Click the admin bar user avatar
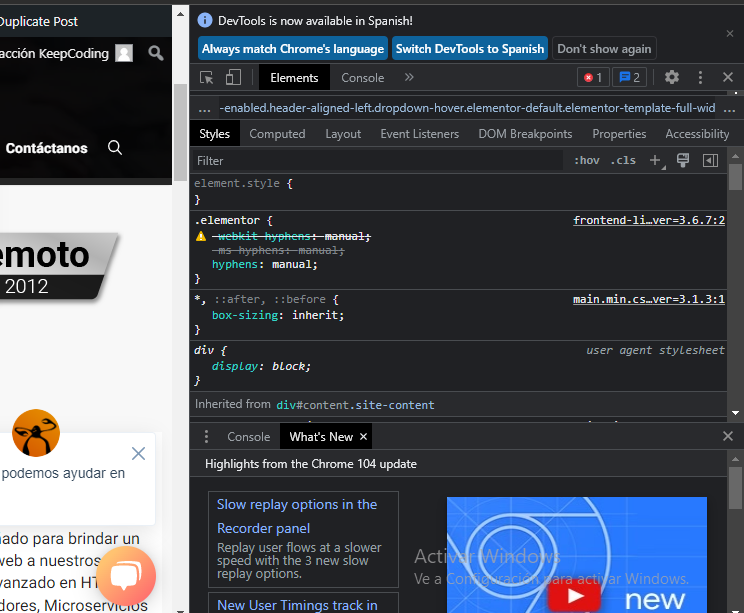Viewport: 744px width, 613px height. 124,53
